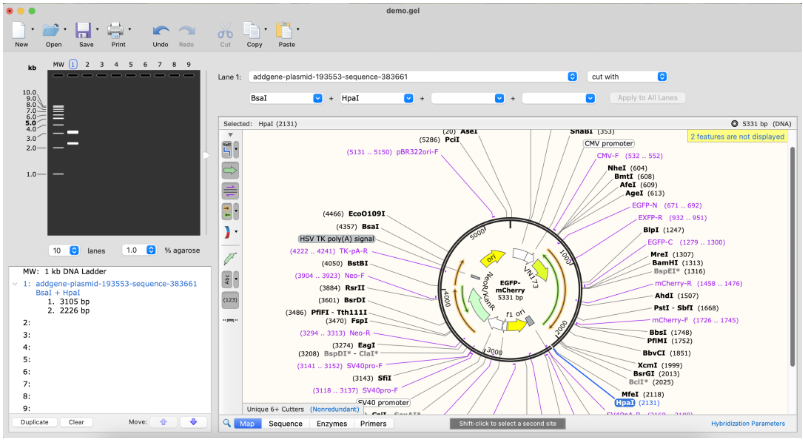Change % agarose value dropdown showing 1.0
803x442 pixels.
click(x=151, y=250)
